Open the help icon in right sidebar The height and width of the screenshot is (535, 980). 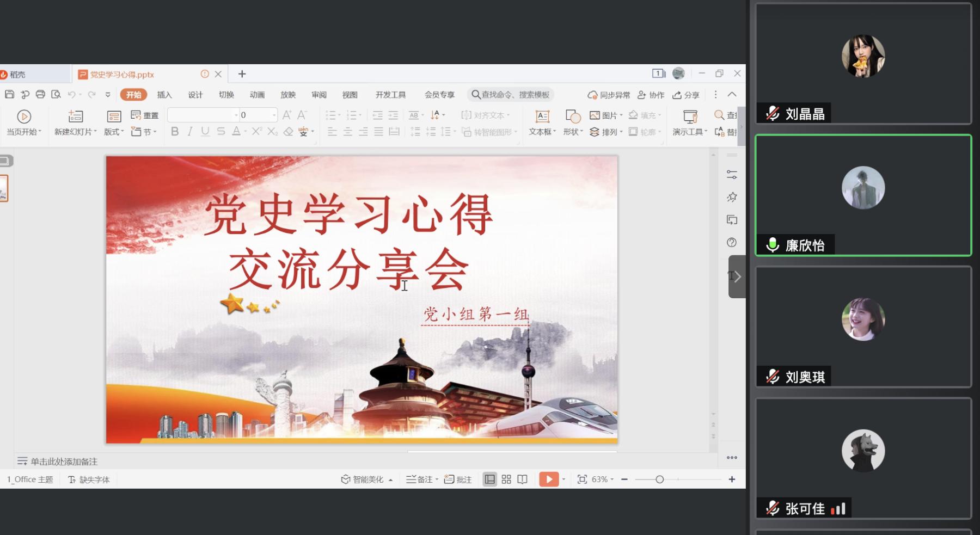point(732,243)
